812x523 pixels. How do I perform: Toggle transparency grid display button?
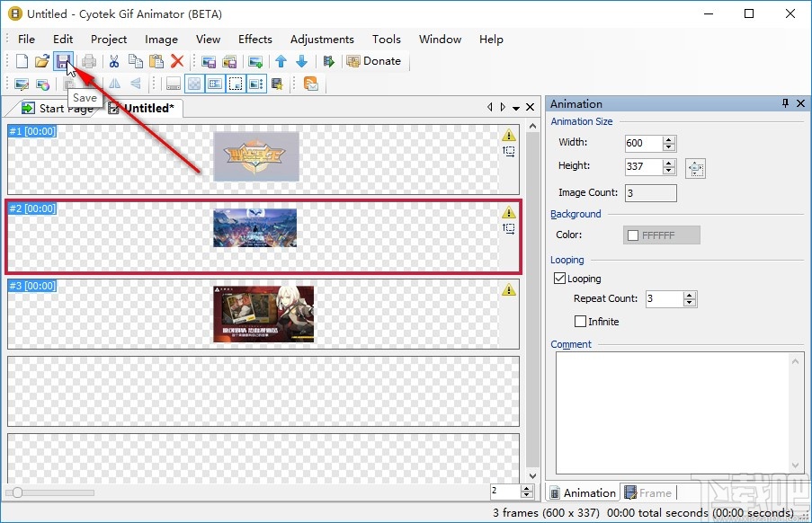194,84
